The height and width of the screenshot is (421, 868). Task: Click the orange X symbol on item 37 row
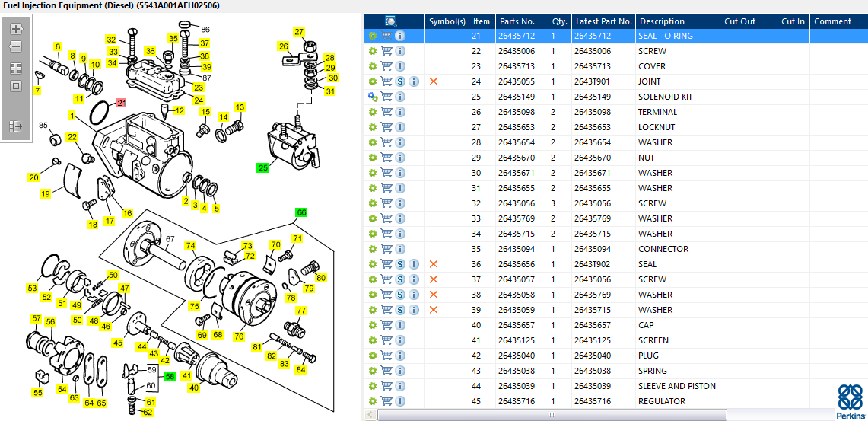434,279
